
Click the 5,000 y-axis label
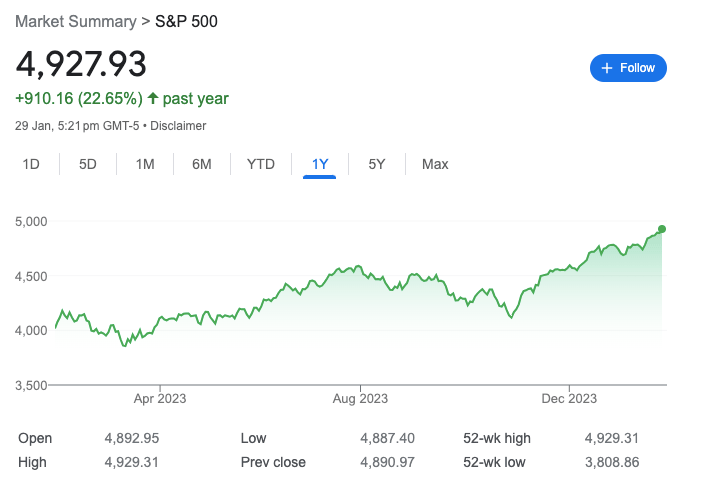point(31,221)
